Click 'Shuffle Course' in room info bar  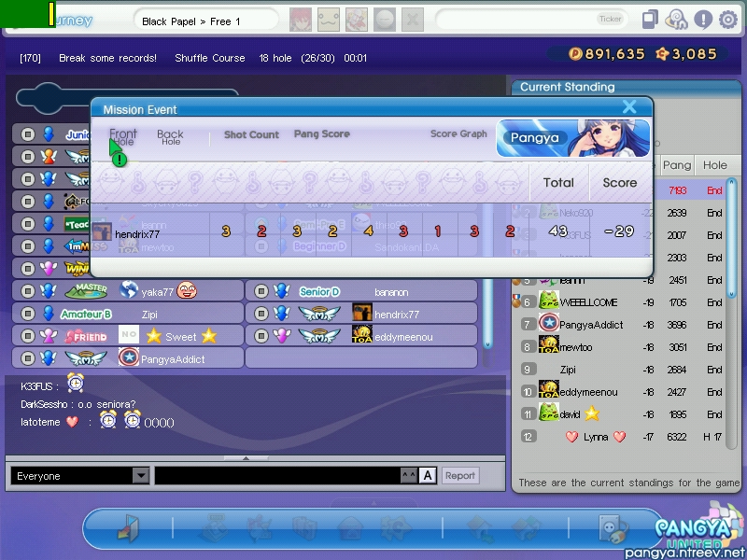[x=209, y=58]
